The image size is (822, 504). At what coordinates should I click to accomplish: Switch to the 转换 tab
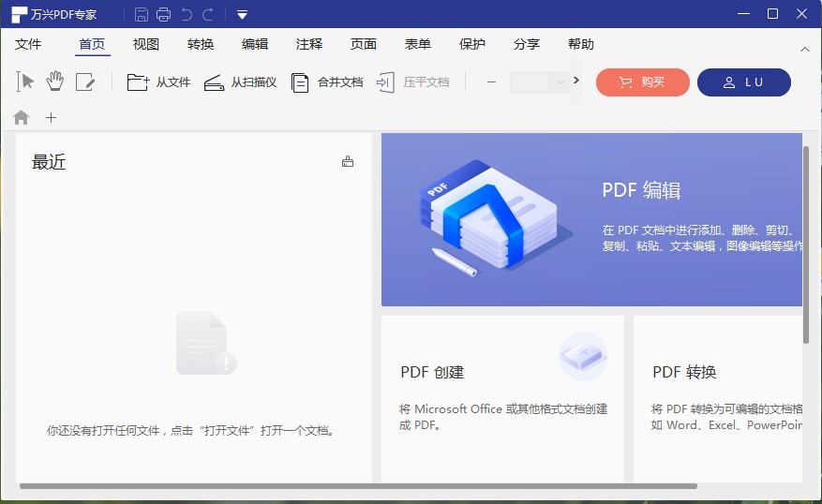(201, 45)
